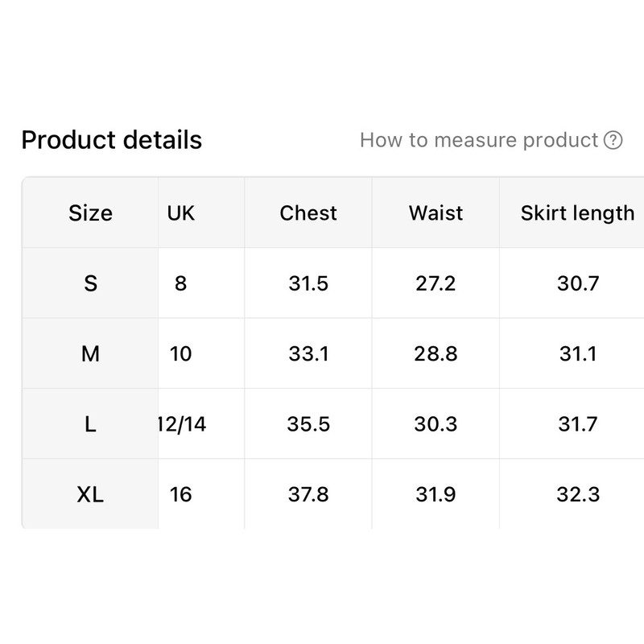
Task: Click the UK size 8 cell
Action: click(182, 283)
